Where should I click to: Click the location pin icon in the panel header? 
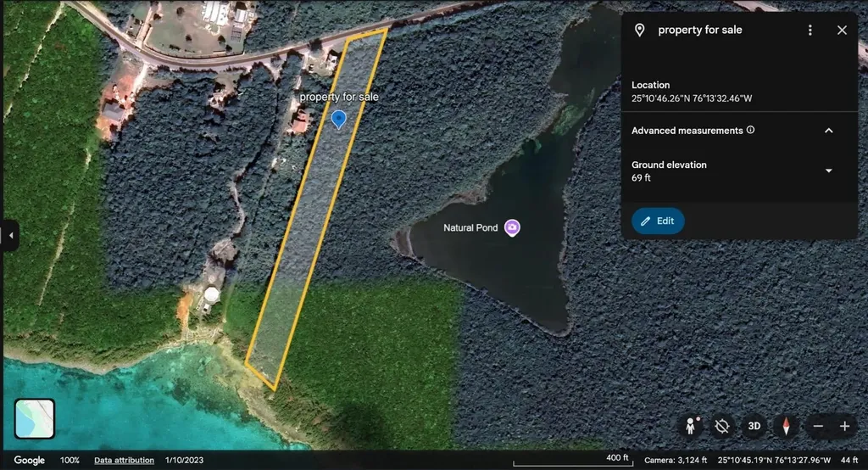pos(639,30)
